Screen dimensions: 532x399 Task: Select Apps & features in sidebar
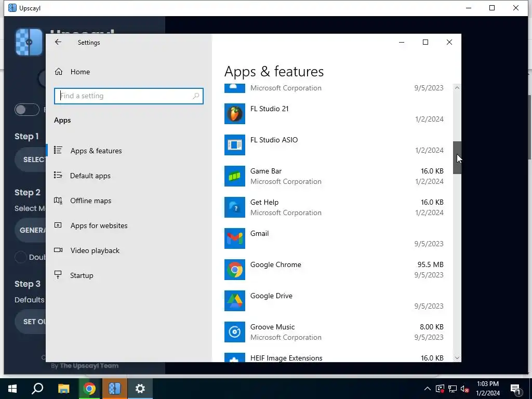click(96, 151)
